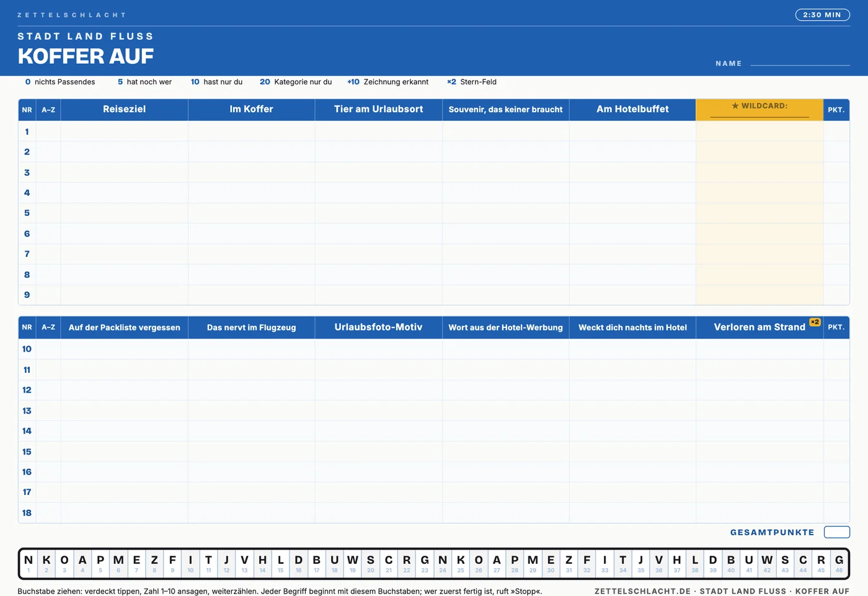Click the Reiseziel cell in row 1
This screenshot has width=868, height=596.
coord(124,131)
